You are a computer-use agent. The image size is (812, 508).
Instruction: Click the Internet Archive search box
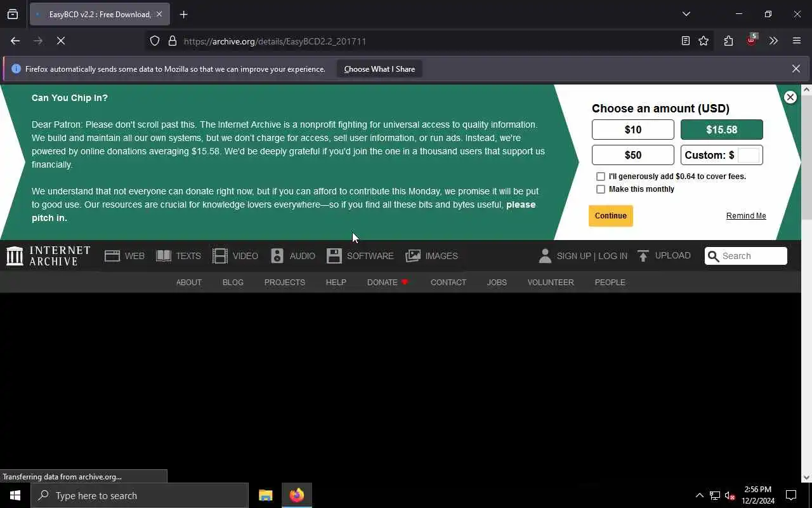(746, 256)
